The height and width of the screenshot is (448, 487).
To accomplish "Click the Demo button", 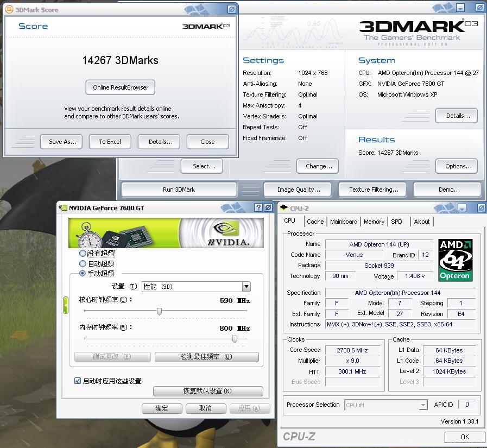I will click(x=447, y=190).
